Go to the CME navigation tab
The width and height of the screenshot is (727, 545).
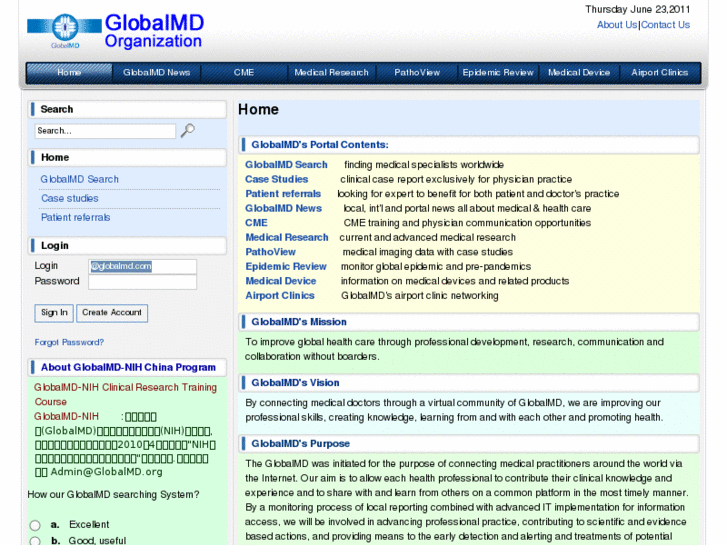(243, 73)
